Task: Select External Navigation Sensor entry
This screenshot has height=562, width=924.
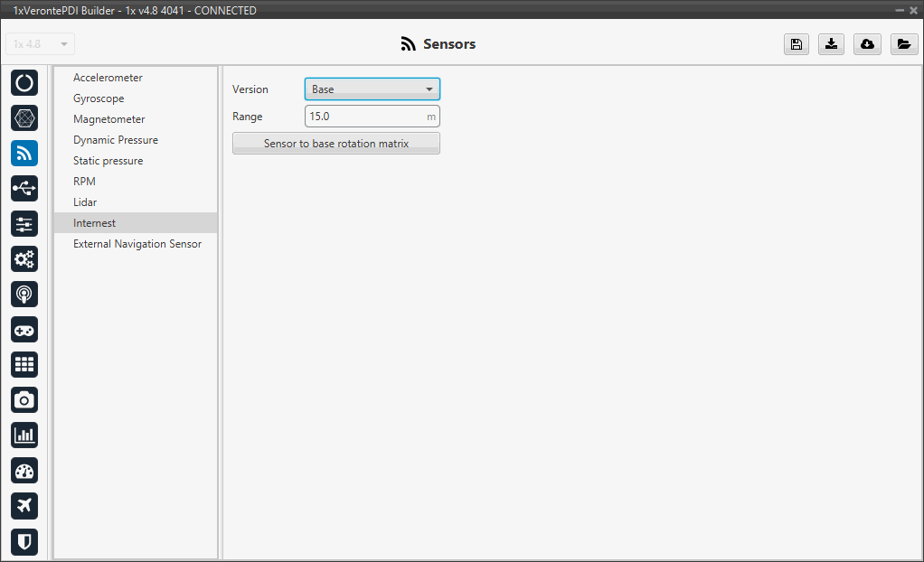Action: [x=137, y=244]
